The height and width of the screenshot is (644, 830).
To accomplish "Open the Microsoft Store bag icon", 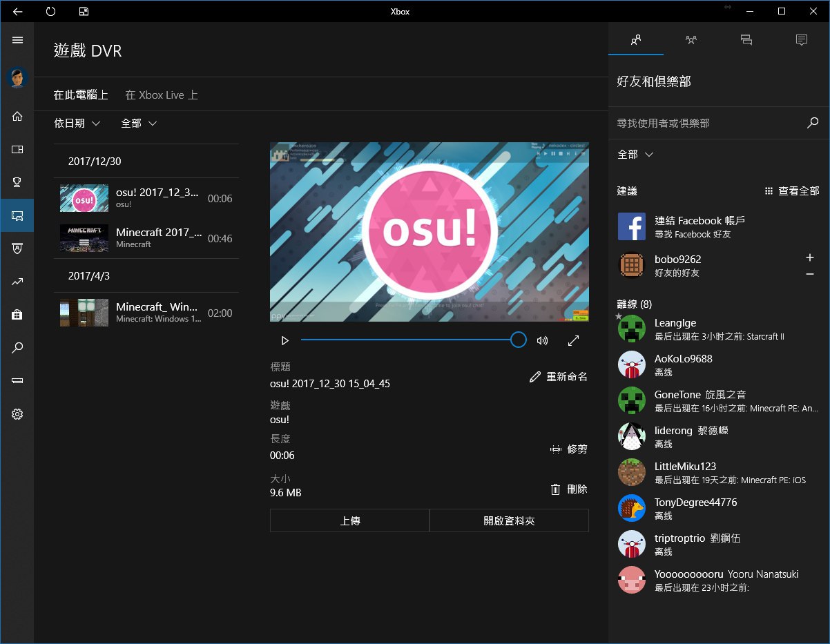I will pyautogui.click(x=17, y=315).
